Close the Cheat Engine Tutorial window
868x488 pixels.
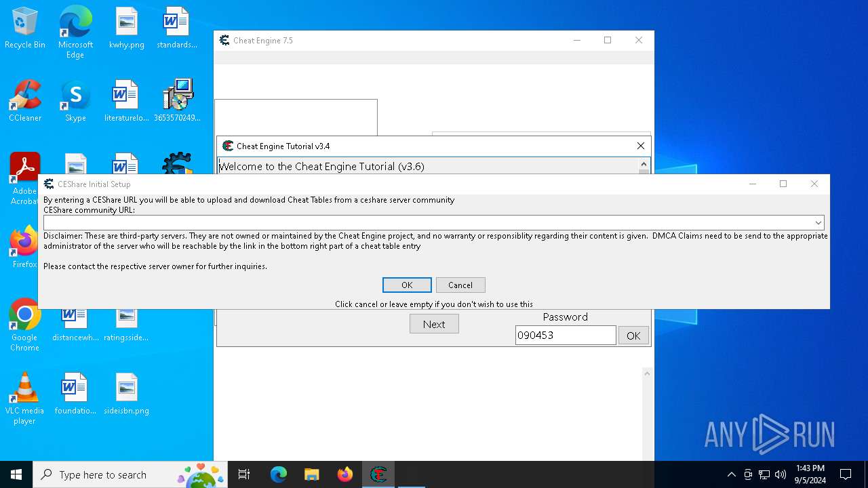click(x=641, y=146)
